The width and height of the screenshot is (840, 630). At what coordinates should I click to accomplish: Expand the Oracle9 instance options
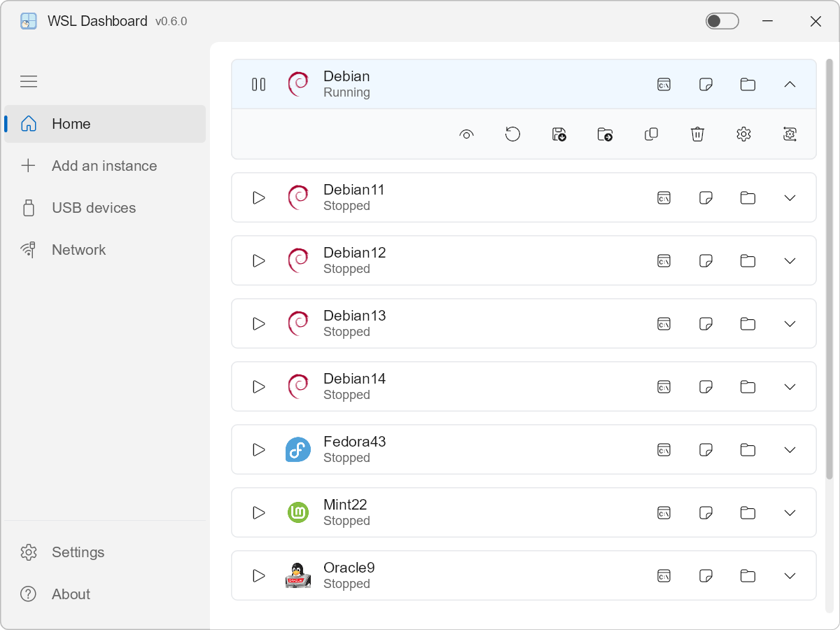tap(790, 576)
